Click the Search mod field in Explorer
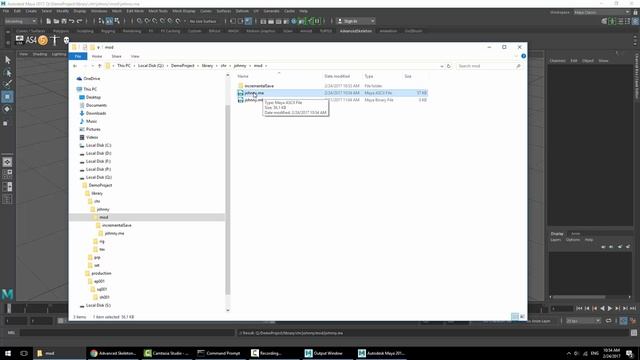Screen dimensions: 640x360 pos(488,66)
